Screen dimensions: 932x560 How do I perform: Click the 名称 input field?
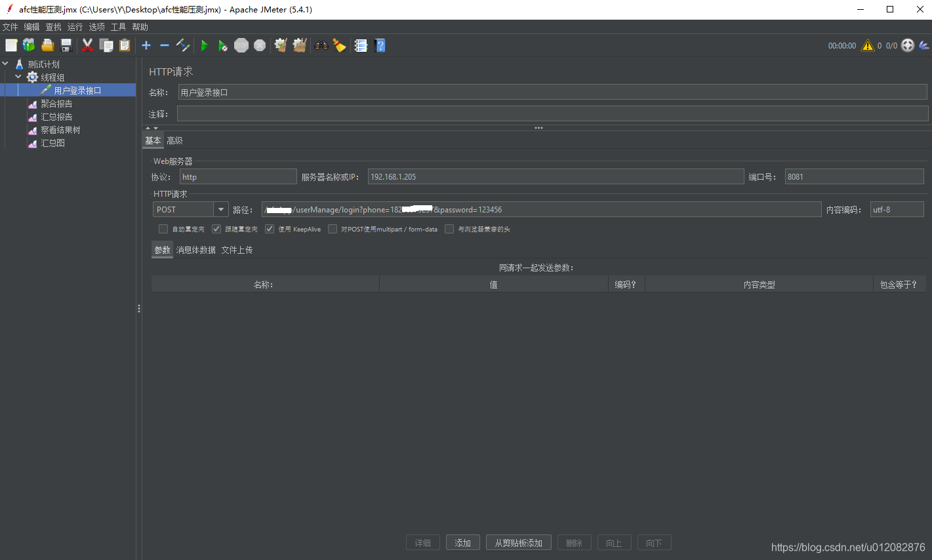pyautogui.click(x=552, y=92)
